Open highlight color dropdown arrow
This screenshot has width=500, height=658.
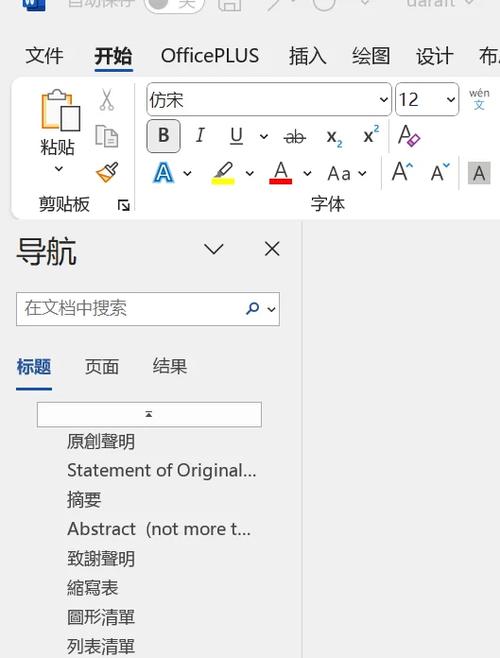pos(249,173)
